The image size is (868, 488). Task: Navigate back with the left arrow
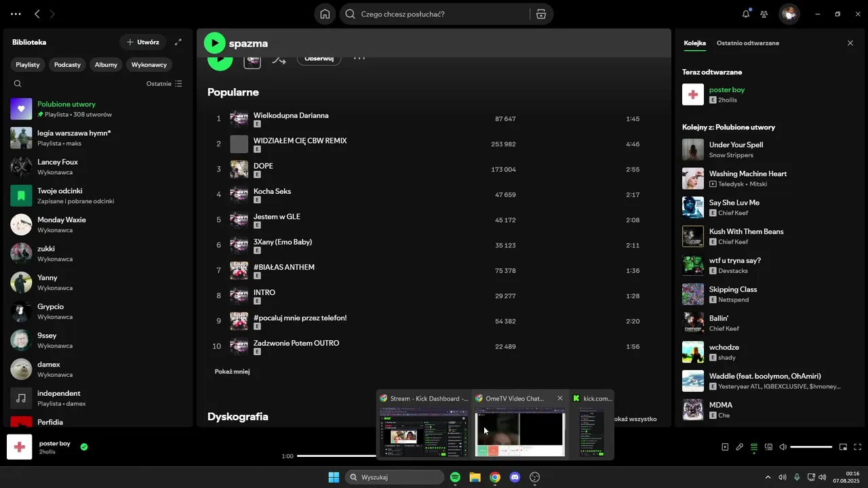pos(37,14)
